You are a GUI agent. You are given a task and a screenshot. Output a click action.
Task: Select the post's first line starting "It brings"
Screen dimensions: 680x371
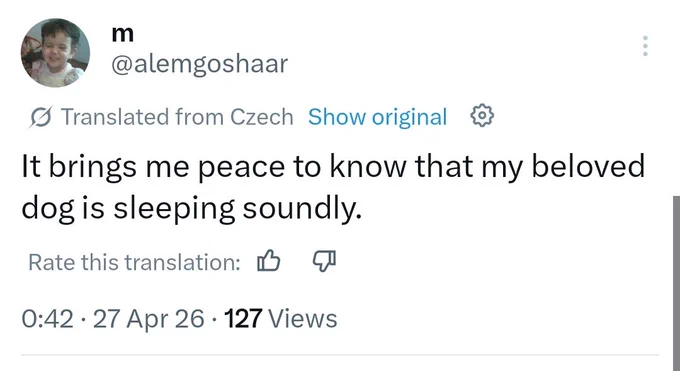[x=333, y=167]
